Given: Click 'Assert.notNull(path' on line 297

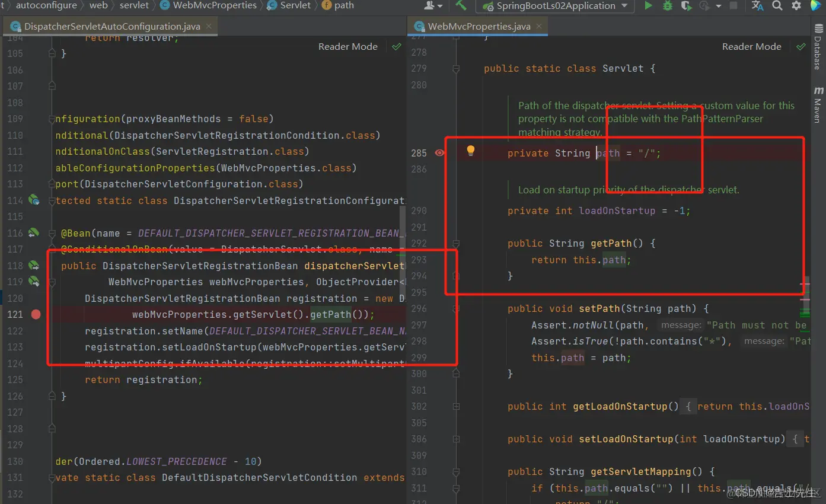Looking at the screenshot, I should pyautogui.click(x=588, y=325).
